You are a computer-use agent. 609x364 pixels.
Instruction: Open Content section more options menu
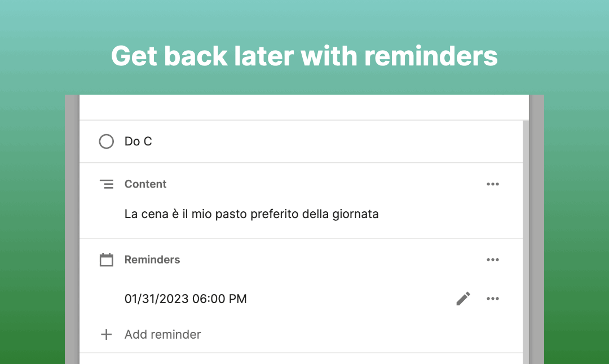tap(492, 184)
